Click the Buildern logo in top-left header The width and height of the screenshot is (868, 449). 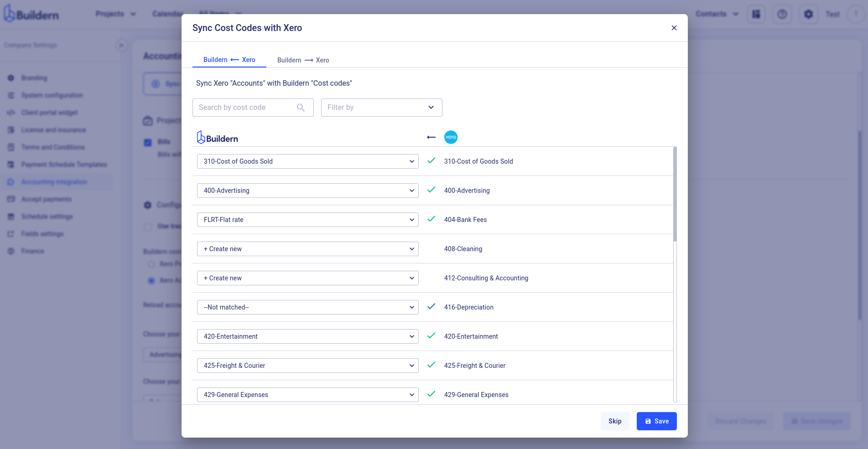[x=31, y=14]
